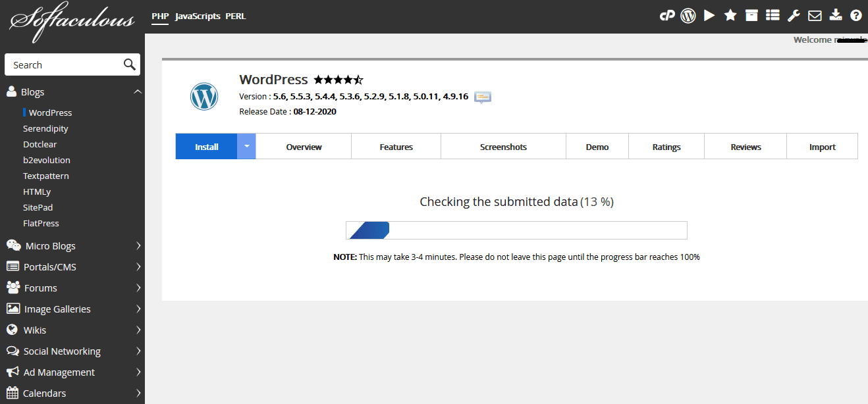Screen dimensions: 868x404
Task: Open the question mark help icon
Action: pyautogui.click(x=856, y=15)
